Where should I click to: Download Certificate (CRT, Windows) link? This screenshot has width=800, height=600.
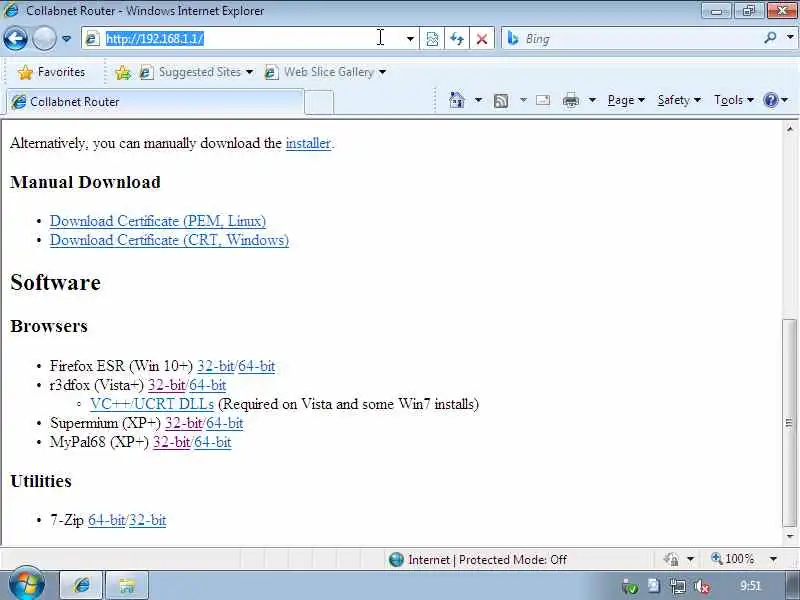tap(169, 240)
